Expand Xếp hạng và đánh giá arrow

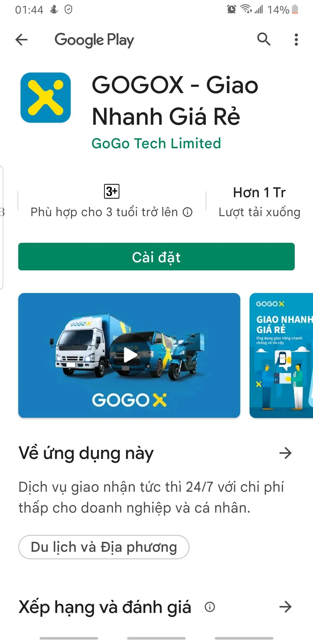285,607
